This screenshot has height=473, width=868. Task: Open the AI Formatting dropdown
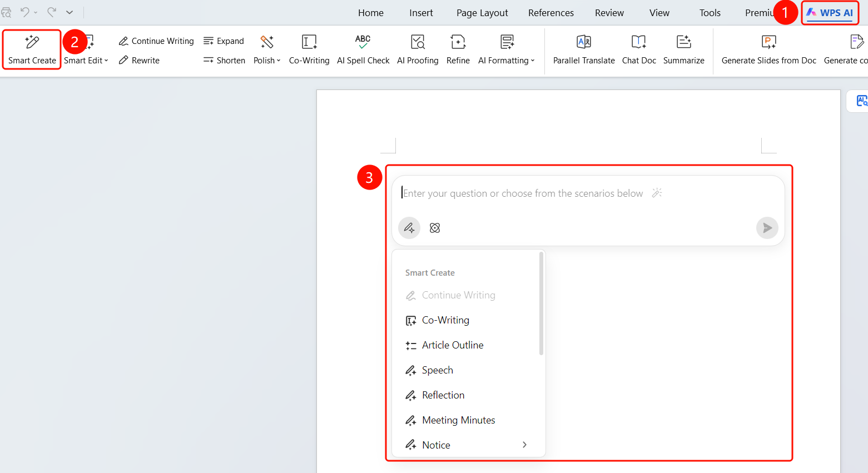click(506, 60)
